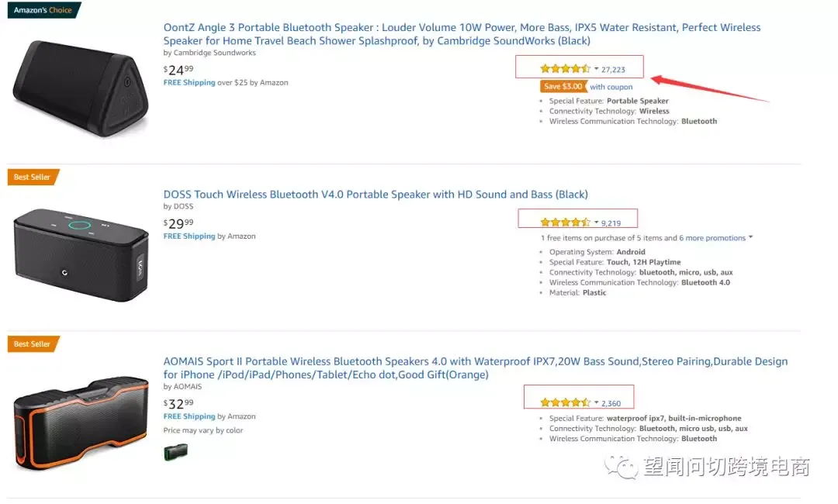This screenshot has height=504, width=838.
Task: Open the AOMAIS Sport II star rating
Action: point(565,402)
